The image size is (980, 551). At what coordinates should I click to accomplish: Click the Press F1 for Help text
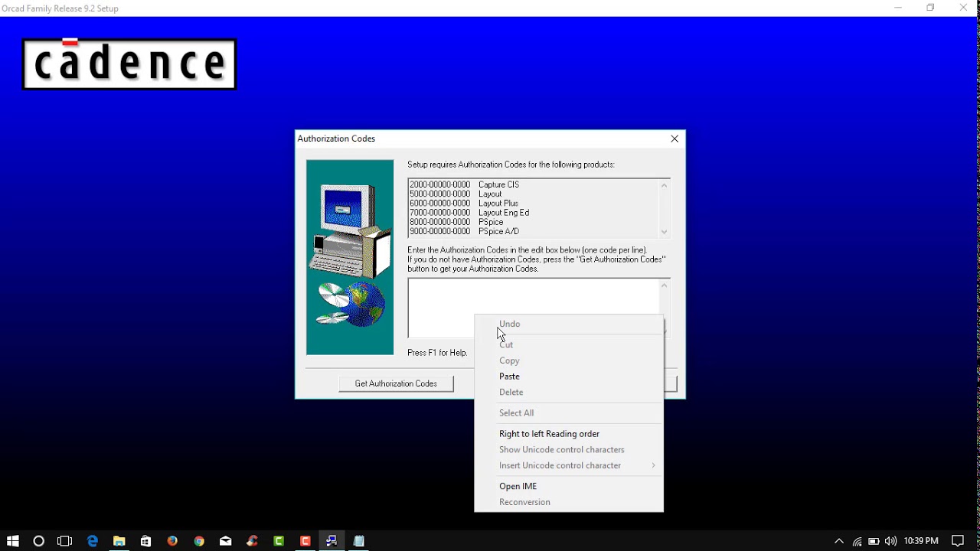click(x=437, y=353)
